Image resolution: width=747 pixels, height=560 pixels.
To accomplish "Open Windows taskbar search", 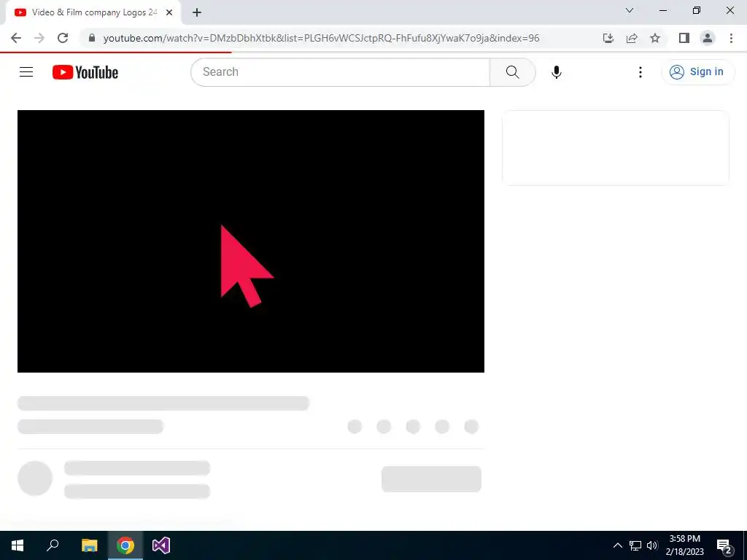I will (53, 545).
